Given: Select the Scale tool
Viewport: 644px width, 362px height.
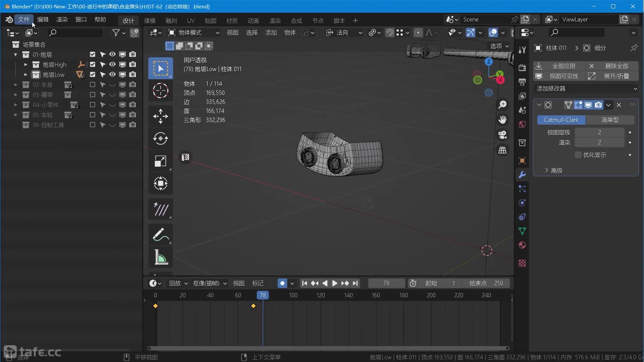Looking at the screenshot, I should [x=160, y=161].
